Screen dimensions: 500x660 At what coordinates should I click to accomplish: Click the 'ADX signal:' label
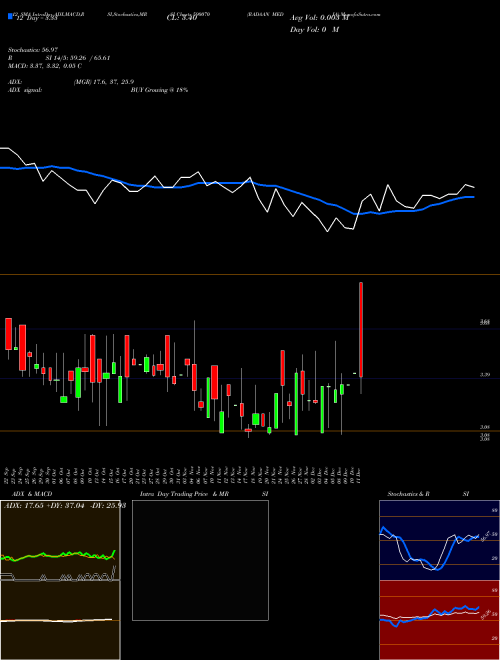tap(25, 90)
